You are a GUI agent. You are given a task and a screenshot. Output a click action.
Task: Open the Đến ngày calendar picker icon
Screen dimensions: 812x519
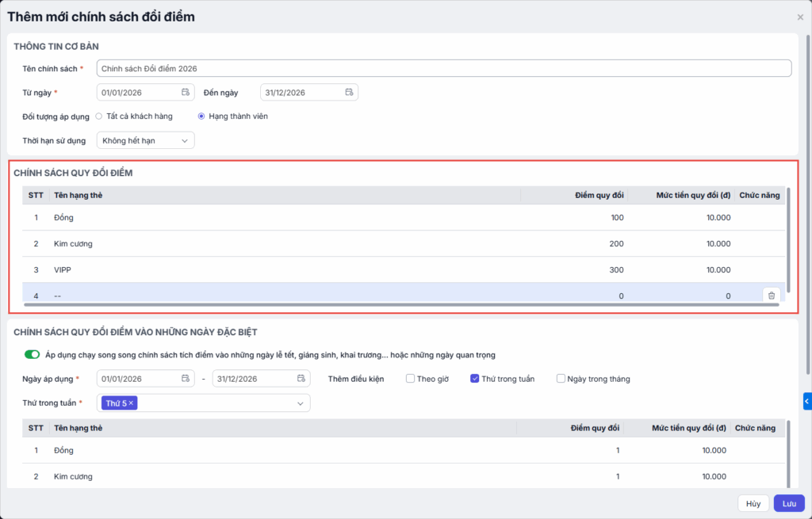coord(349,93)
